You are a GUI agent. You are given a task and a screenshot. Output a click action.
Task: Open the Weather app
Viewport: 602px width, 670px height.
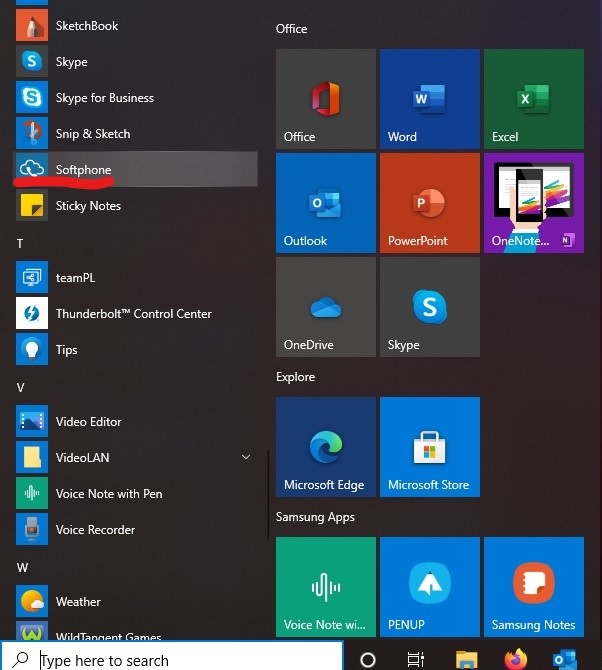pyautogui.click(x=136, y=601)
